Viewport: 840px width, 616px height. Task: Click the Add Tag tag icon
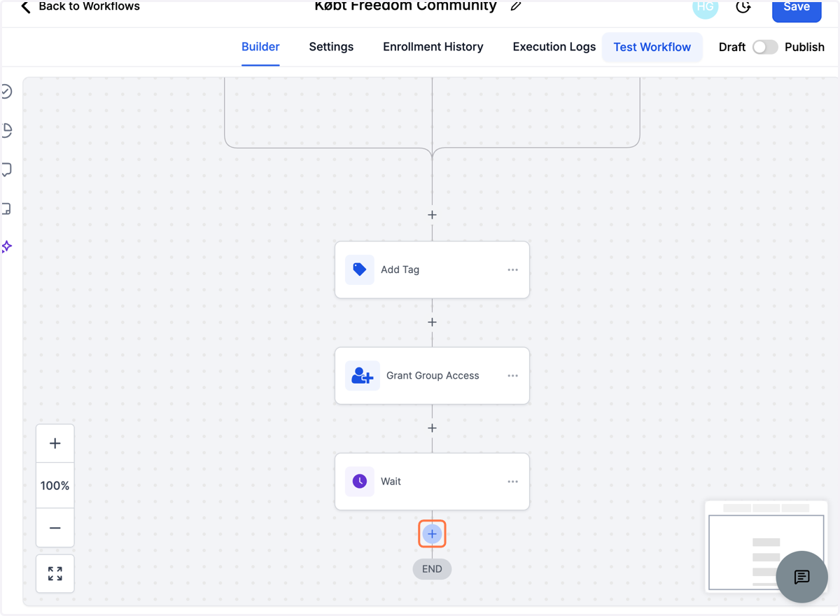360,269
